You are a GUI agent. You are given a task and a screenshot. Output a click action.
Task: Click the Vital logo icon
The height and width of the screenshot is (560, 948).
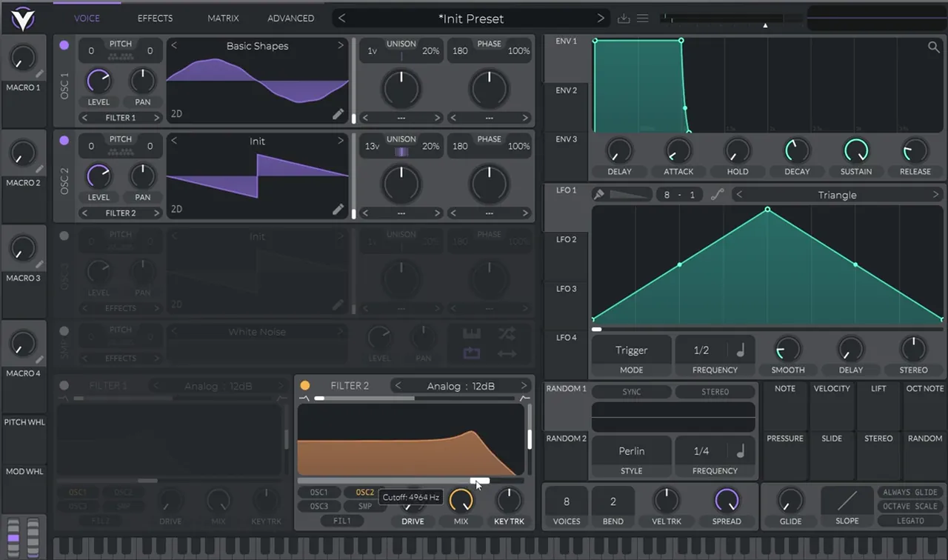coord(23,18)
